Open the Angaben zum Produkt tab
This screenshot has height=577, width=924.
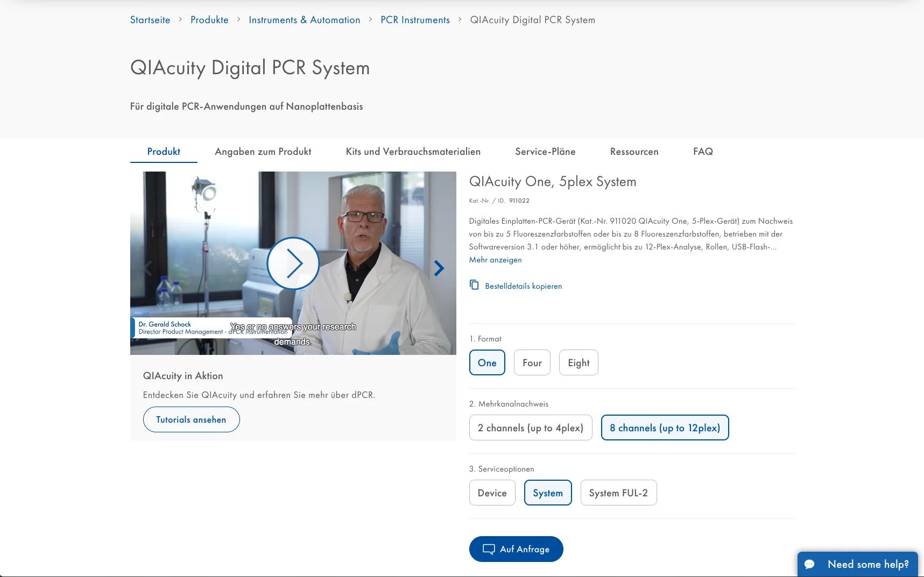(x=263, y=152)
